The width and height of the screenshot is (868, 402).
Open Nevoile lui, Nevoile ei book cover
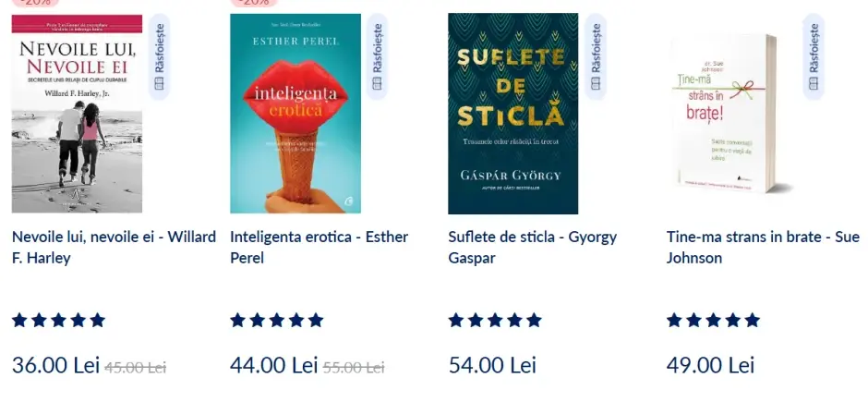pyautogui.click(x=77, y=114)
